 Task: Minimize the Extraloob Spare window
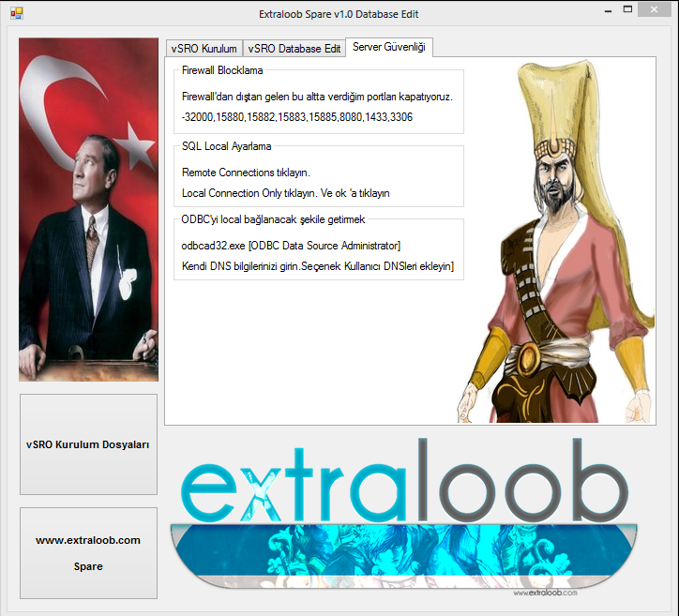608,10
